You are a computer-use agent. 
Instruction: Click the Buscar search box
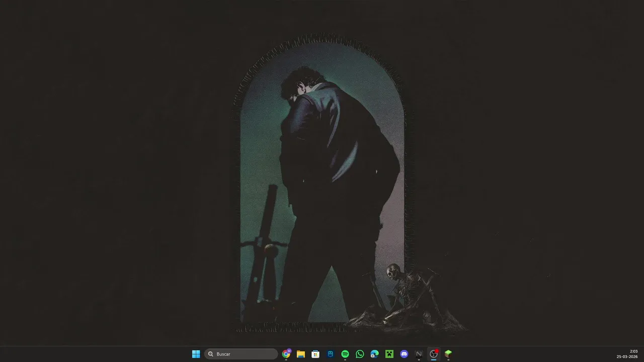241,354
